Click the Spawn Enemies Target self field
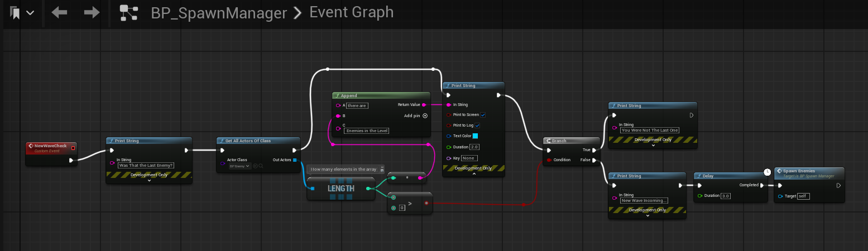 click(803, 196)
